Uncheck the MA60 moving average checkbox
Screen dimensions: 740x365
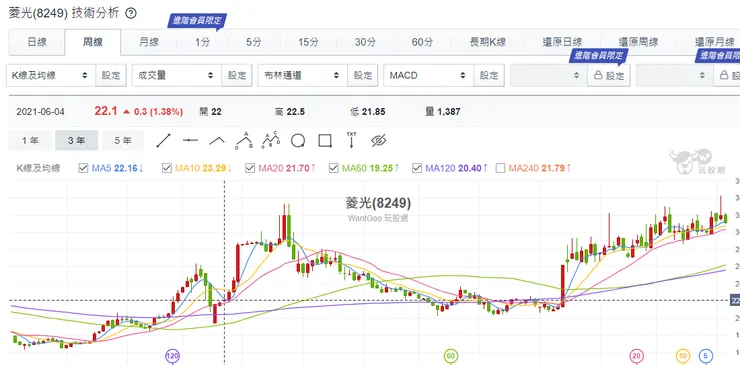[x=334, y=168]
